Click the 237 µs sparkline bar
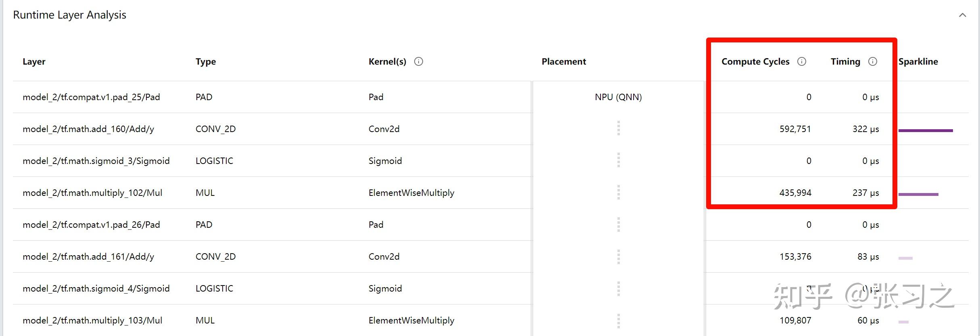Viewport: 980px width, 336px height. coord(918,194)
